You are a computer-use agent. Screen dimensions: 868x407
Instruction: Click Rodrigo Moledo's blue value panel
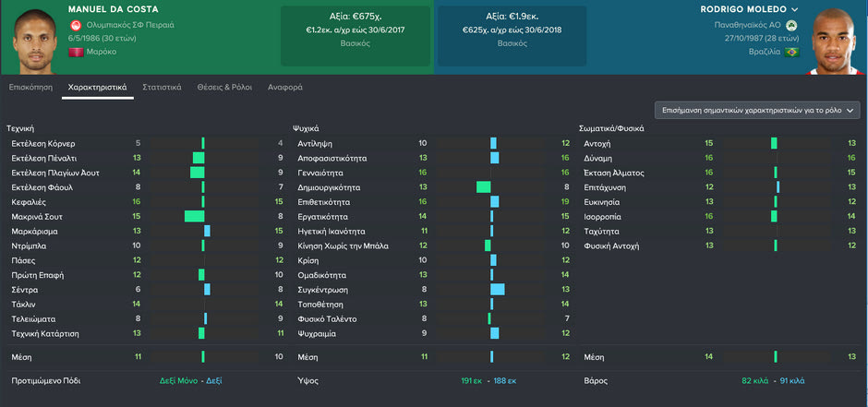click(x=512, y=36)
